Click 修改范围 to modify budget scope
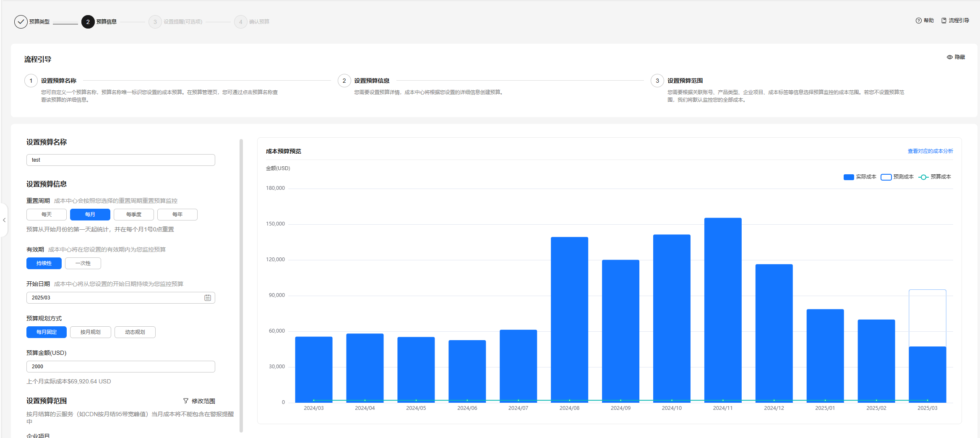 click(203, 401)
